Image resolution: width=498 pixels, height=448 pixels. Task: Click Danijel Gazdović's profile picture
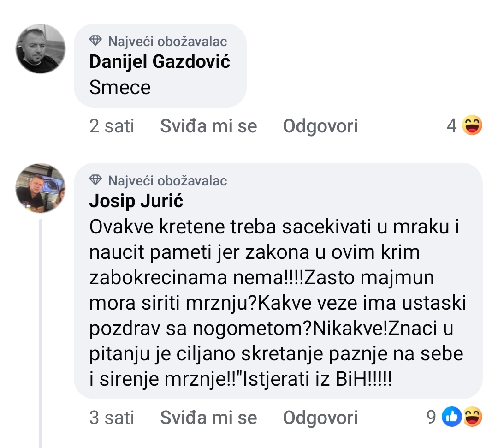click(x=41, y=49)
